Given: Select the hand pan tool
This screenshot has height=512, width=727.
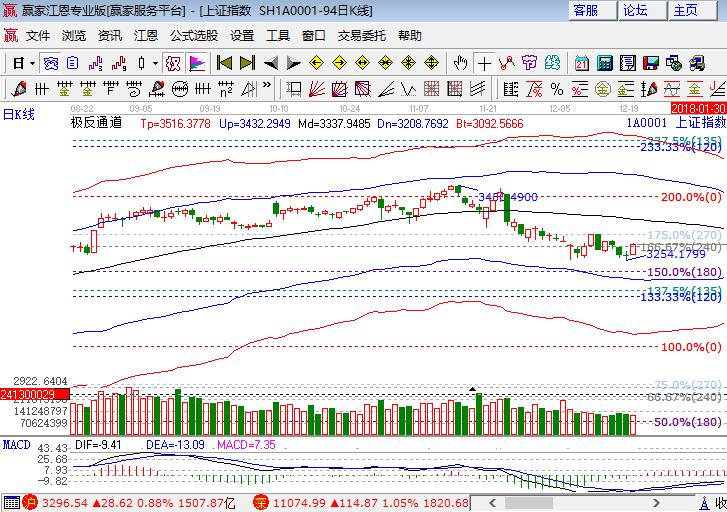Looking at the screenshot, I should pyautogui.click(x=460, y=63).
